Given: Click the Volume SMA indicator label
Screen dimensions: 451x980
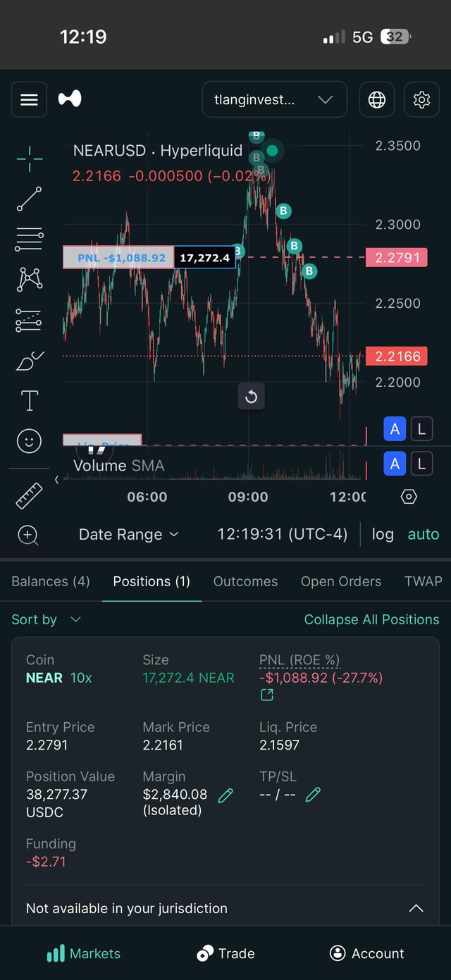Looking at the screenshot, I should (x=118, y=466).
